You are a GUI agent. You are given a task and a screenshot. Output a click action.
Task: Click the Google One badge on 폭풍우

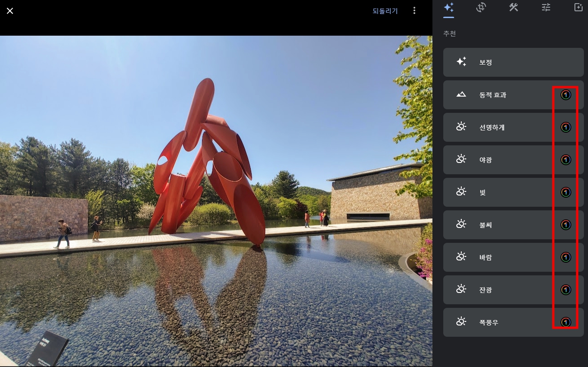566,322
